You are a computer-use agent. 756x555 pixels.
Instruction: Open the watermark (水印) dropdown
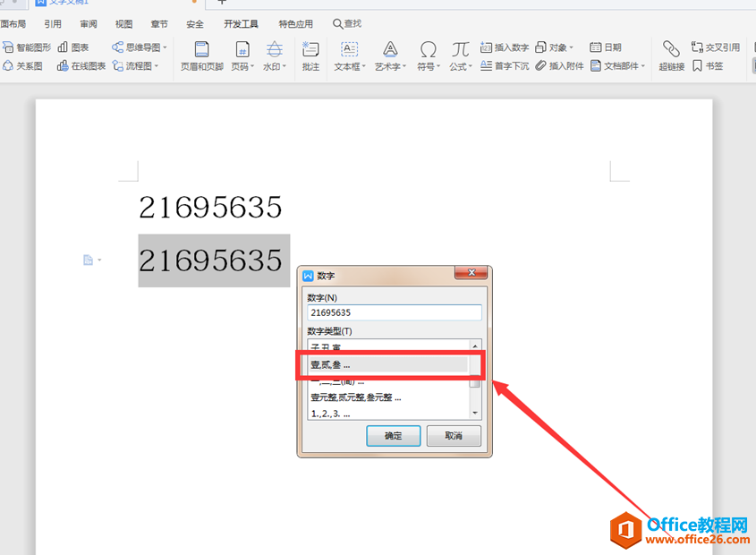[275, 56]
